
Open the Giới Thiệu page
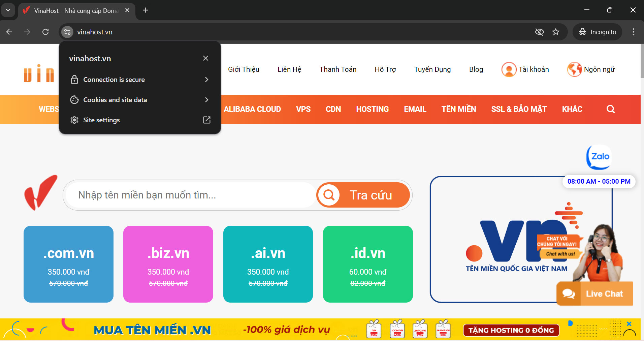pyautogui.click(x=244, y=69)
